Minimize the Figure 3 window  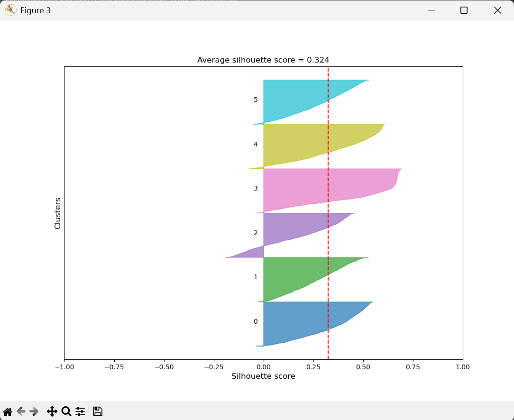(x=431, y=10)
